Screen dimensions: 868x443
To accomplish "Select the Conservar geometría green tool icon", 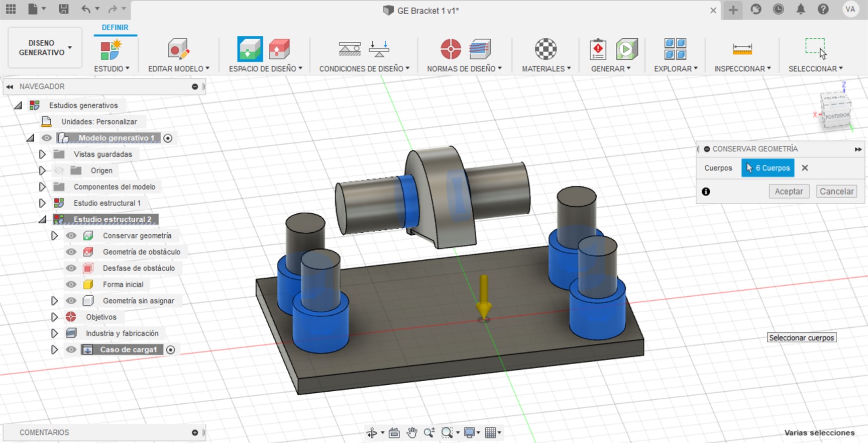I will pyautogui.click(x=250, y=49).
